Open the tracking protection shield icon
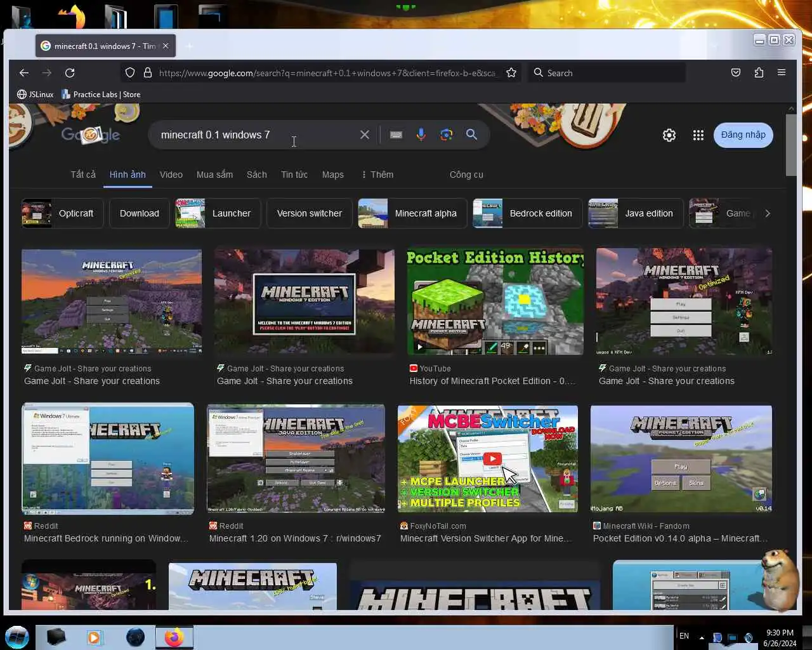The height and width of the screenshot is (650, 812). (130, 73)
